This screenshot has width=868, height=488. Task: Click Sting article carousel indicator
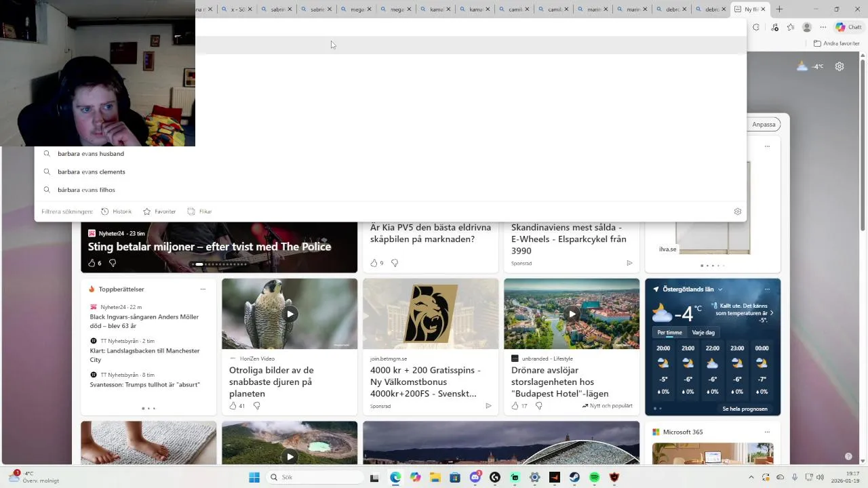point(219,264)
